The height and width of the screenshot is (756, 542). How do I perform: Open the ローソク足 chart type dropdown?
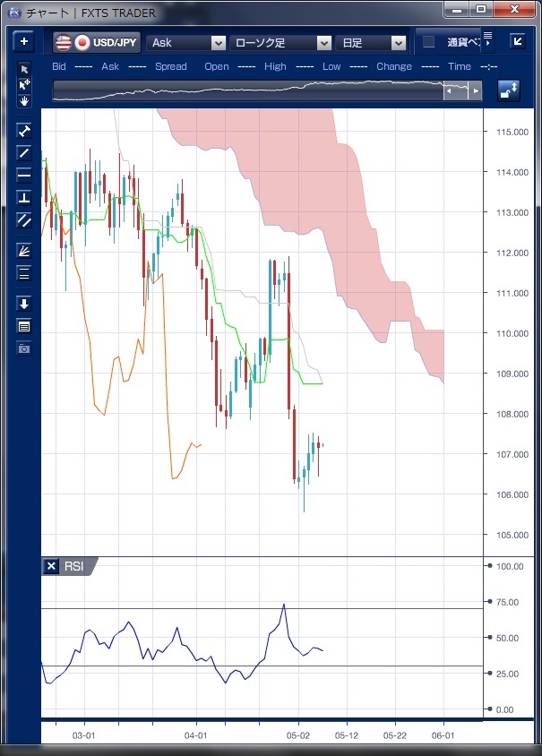(281, 42)
